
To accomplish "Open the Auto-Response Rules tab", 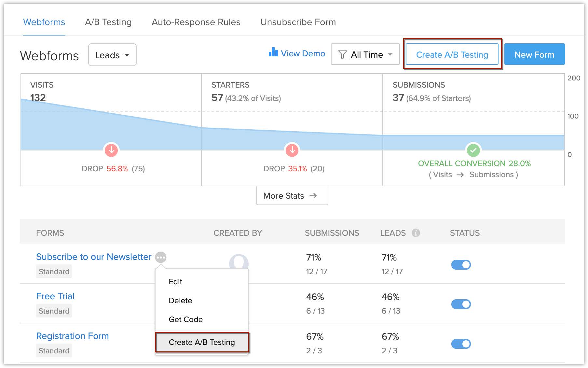I will tap(196, 22).
